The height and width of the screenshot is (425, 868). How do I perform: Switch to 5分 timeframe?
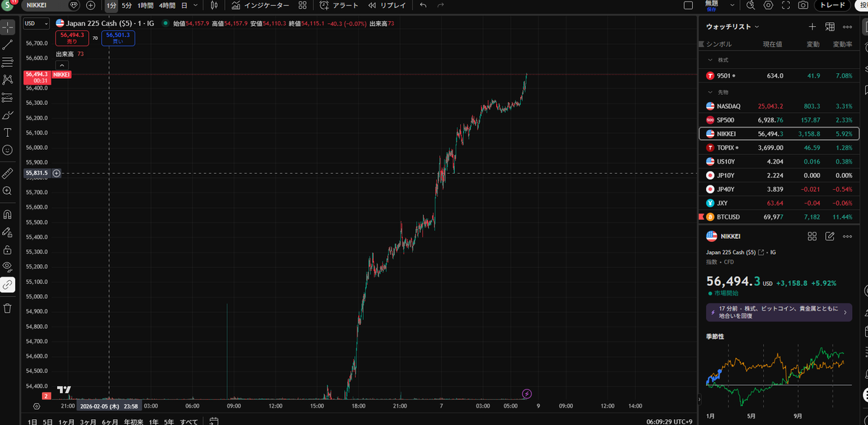point(127,5)
